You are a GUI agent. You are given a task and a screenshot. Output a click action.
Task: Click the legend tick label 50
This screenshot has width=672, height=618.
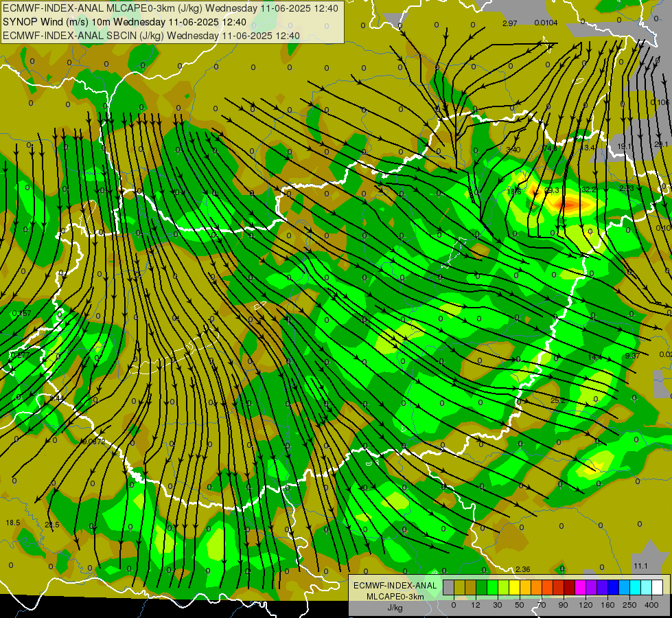tap(520, 605)
